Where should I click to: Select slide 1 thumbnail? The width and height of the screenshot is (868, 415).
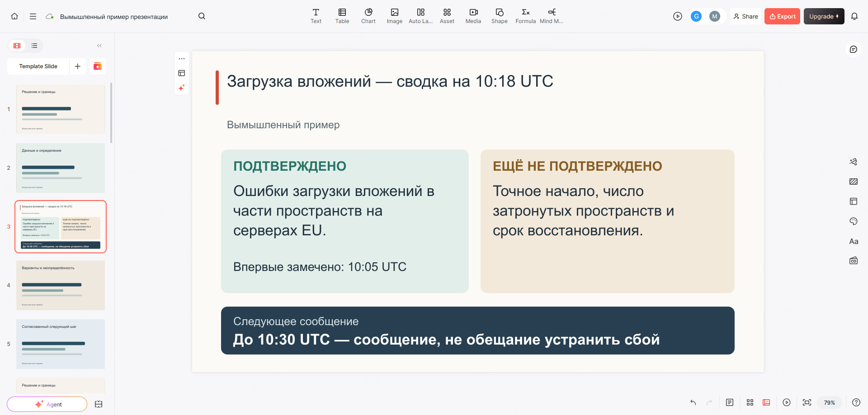(61, 109)
